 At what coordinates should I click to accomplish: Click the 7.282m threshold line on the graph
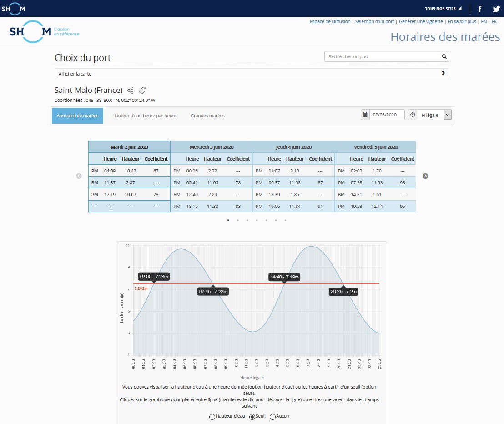click(x=250, y=284)
